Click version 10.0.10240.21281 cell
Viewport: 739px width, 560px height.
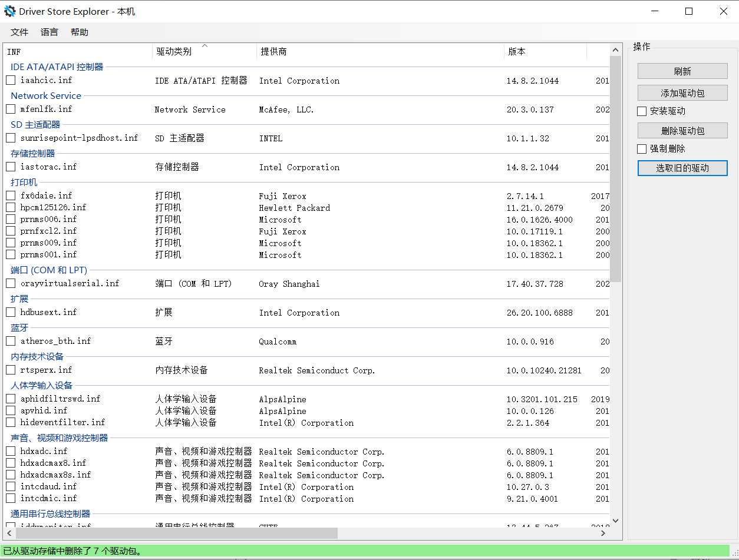(x=544, y=370)
